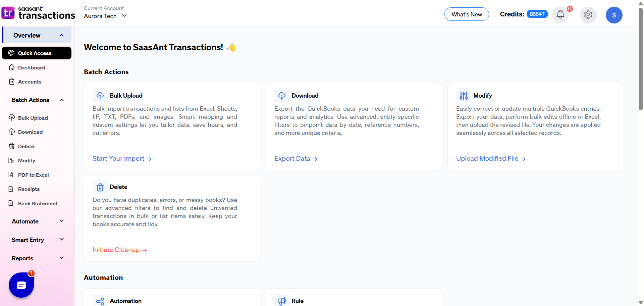Expand the Automate section
The height and width of the screenshot is (306, 644).
[38, 221]
